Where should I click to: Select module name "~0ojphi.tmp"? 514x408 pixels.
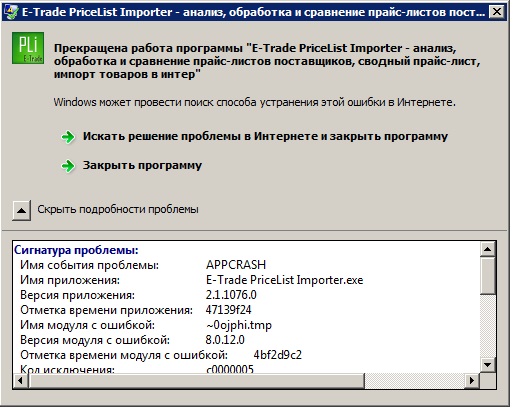click(239, 325)
